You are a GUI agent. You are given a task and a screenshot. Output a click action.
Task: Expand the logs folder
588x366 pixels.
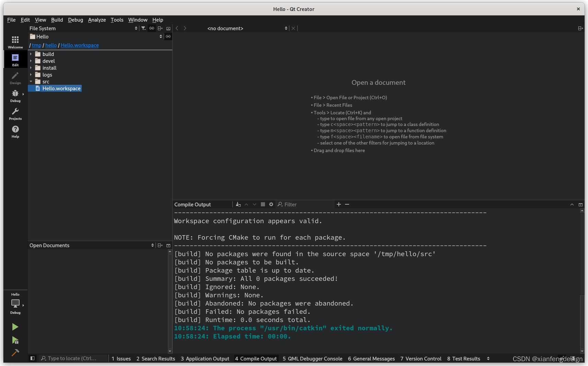point(31,75)
